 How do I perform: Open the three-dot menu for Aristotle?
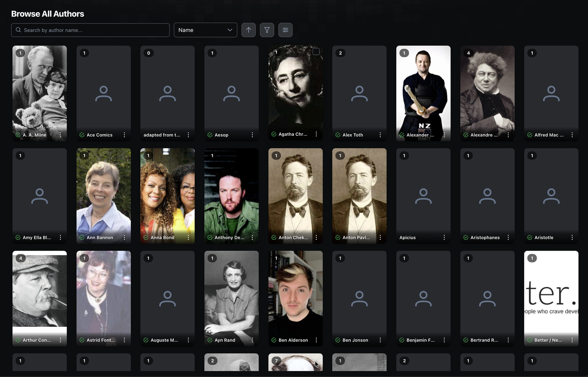572,238
